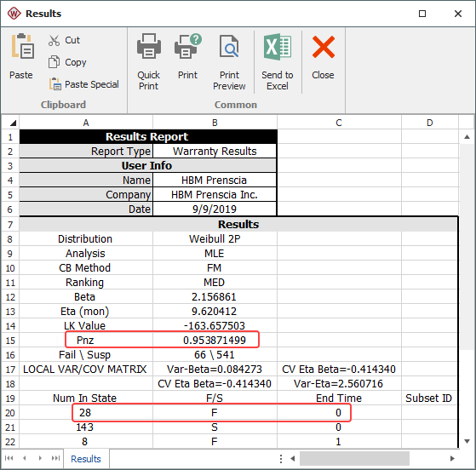Go to the first sheet tab arrow
The width and height of the screenshot is (476, 470).
tap(9, 458)
